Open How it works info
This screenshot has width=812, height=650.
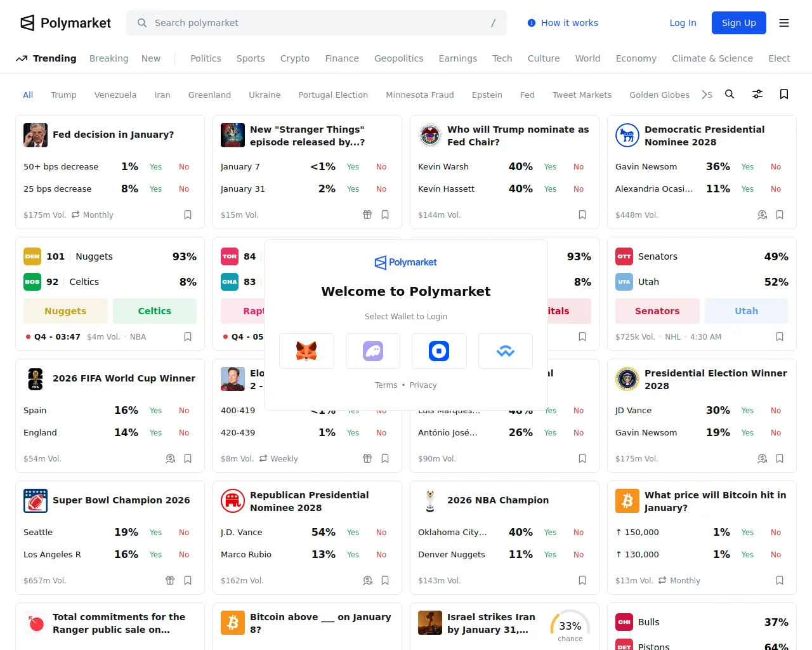(x=563, y=23)
